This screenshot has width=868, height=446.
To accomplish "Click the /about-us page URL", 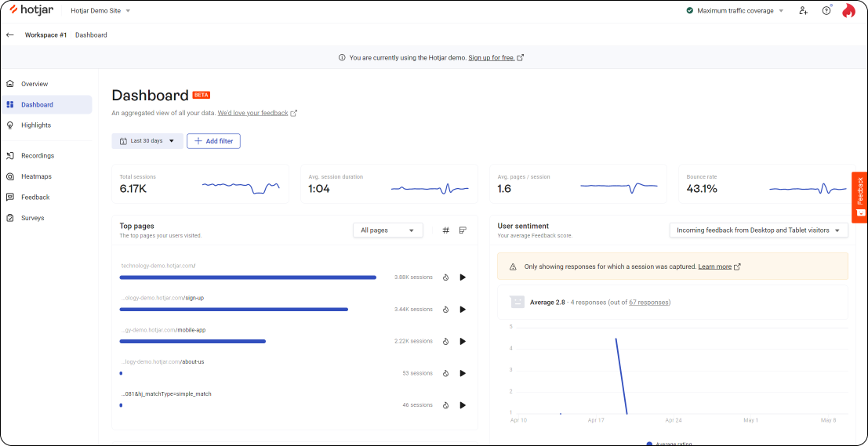I will pyautogui.click(x=163, y=362).
